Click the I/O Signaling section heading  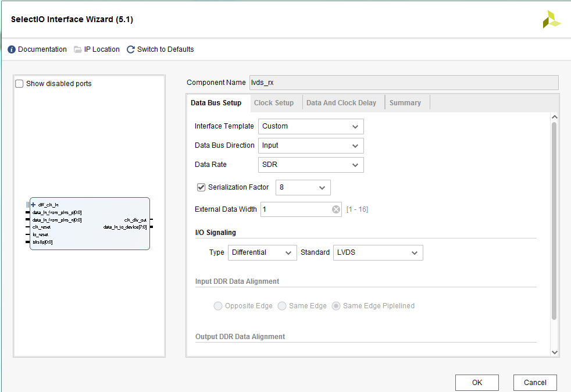pos(216,233)
